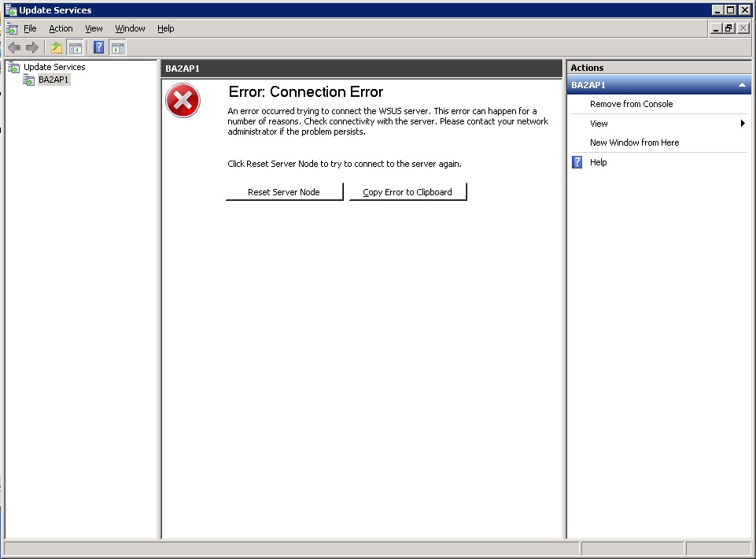The height and width of the screenshot is (559, 756).
Task: Maximize the Update Services window
Action: point(731,10)
